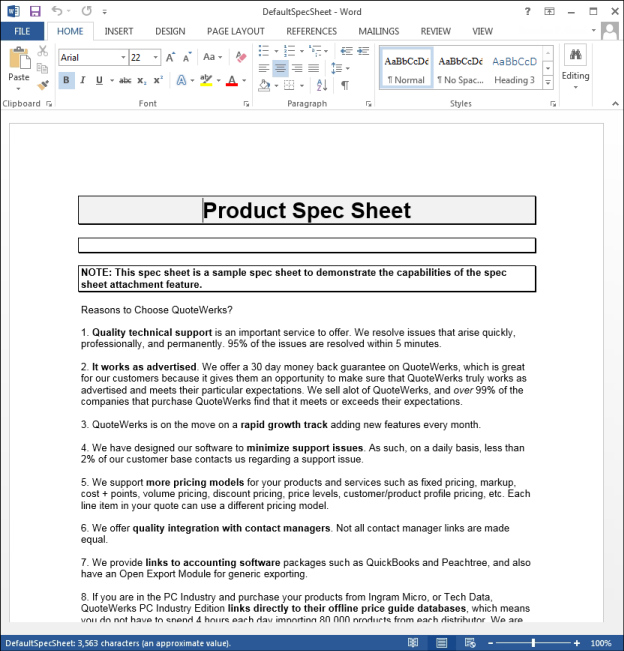Screen dimensions: 624x651
Task: Open the Paragraph dialog launcher
Action: tap(368, 104)
